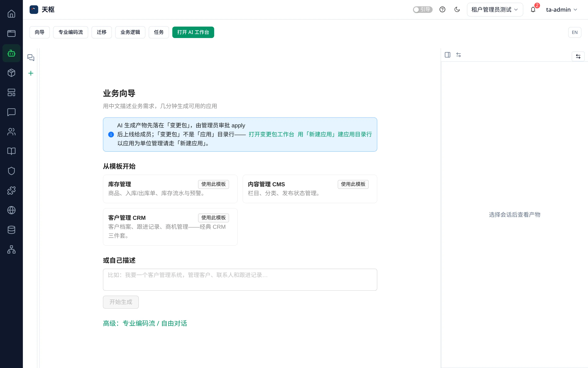This screenshot has height=368, width=588.
Task: Open notifications bell icon
Action: click(x=533, y=9)
